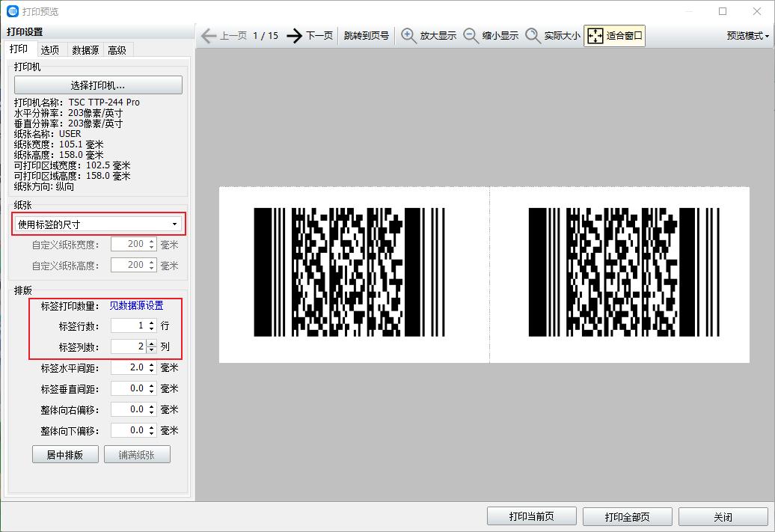
Task: Open the 数据源 tab
Action: (85, 50)
